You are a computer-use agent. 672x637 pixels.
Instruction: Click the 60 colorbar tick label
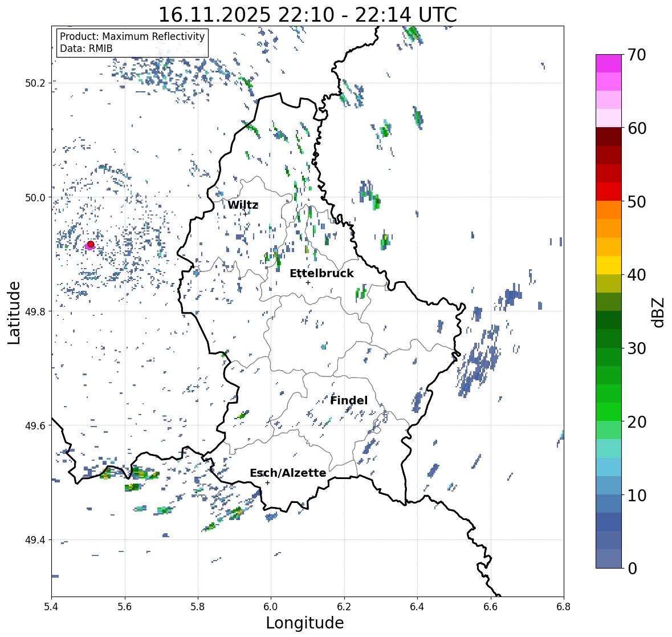pos(636,128)
